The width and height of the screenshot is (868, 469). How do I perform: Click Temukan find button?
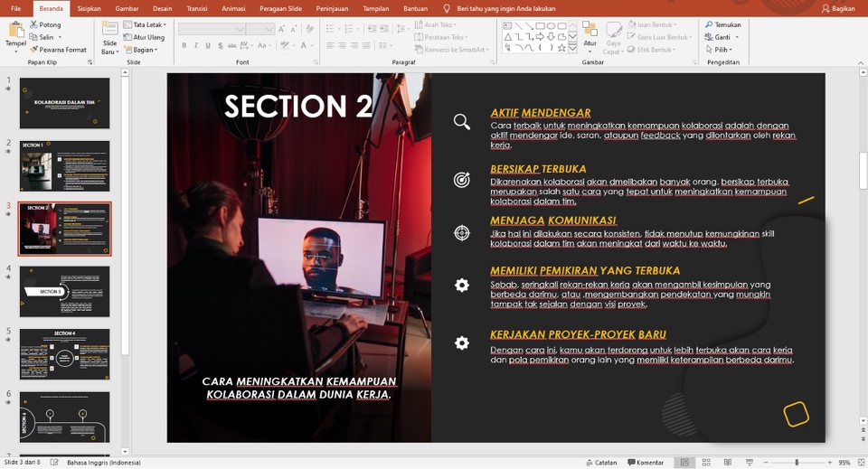[723, 24]
